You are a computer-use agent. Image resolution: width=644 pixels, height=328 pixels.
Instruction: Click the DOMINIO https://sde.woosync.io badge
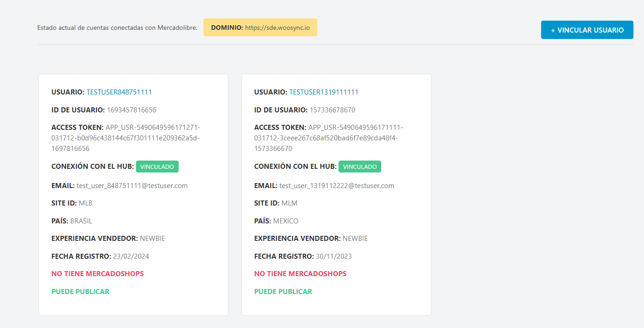pyautogui.click(x=260, y=28)
